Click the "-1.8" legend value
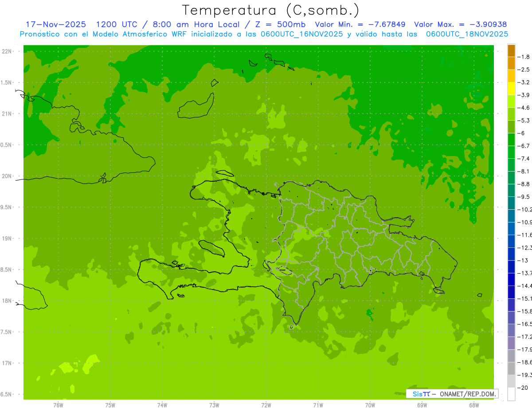 click(x=524, y=57)
